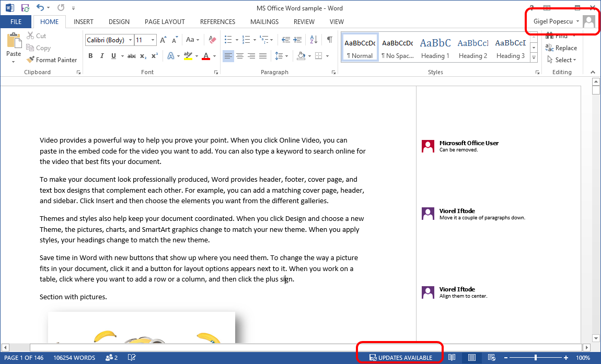Open the Font dialog launcher
This screenshot has height=364, width=601.
[216, 72]
